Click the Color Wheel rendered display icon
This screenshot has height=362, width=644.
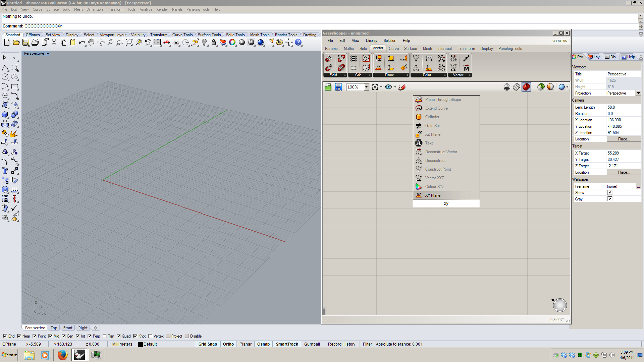[x=232, y=43]
